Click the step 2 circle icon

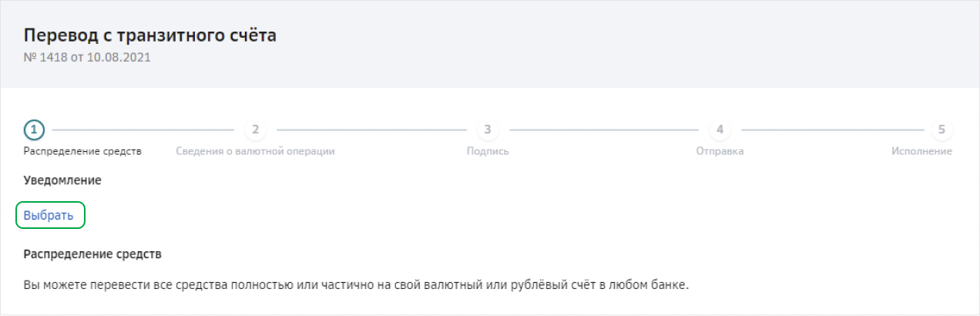click(255, 129)
